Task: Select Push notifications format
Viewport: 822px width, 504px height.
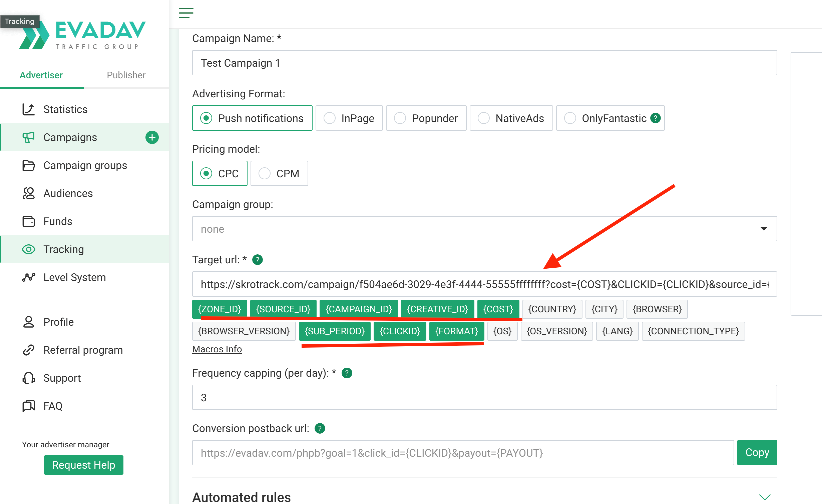Action: click(252, 118)
